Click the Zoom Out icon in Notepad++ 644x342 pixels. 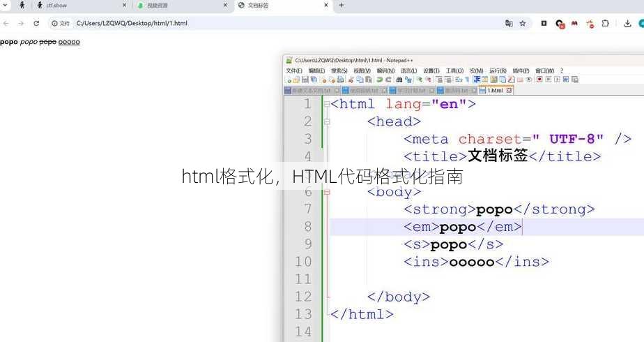429,80
